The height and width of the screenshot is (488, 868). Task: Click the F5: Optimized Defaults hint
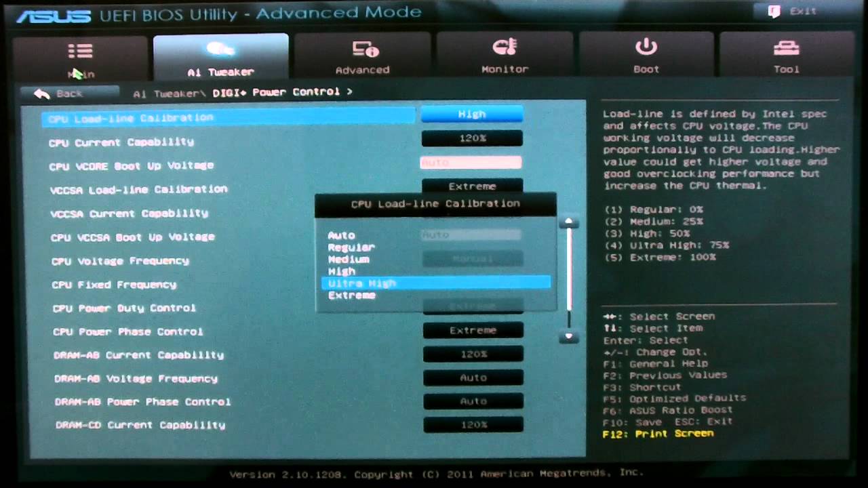pos(674,398)
